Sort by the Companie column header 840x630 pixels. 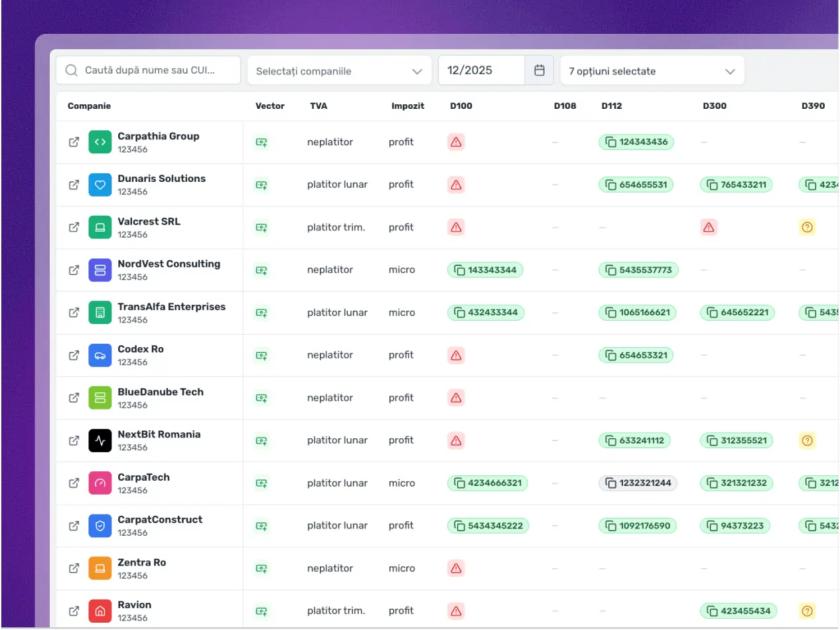(x=89, y=106)
